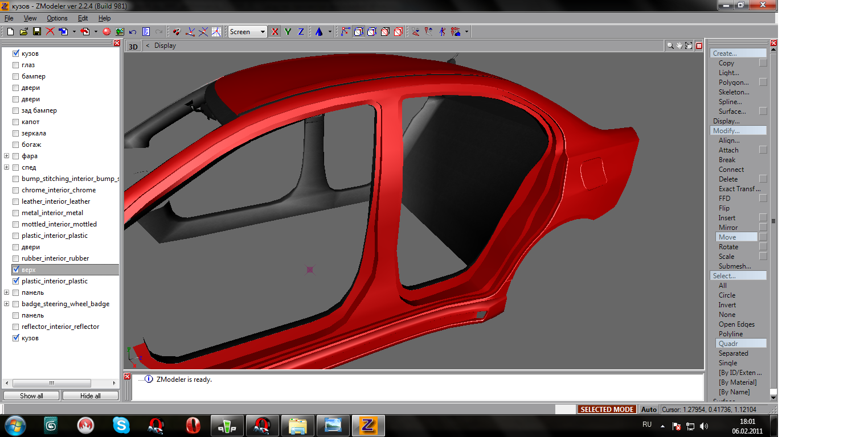Click the viewport zoom magnifier icon
868x437 pixels.
(x=670, y=46)
